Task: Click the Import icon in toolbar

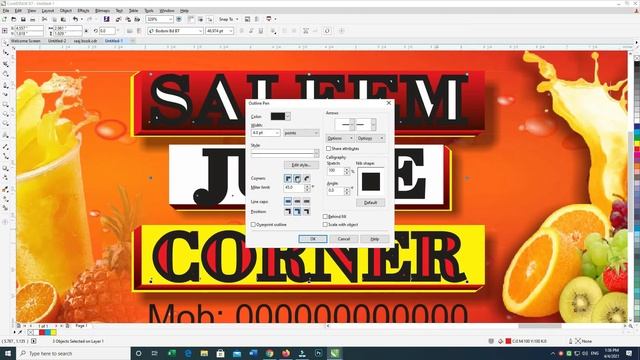Action: [x=118, y=19]
